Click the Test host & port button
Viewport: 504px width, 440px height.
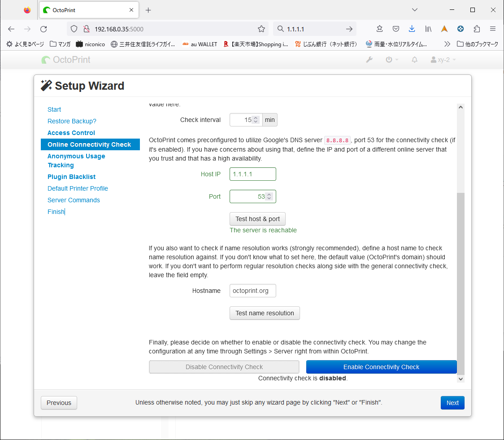click(x=257, y=219)
